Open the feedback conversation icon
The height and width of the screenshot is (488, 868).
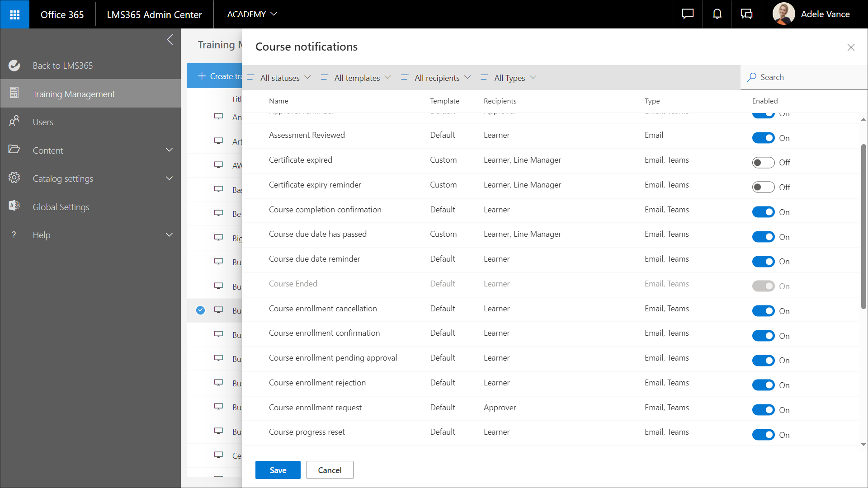coord(746,14)
